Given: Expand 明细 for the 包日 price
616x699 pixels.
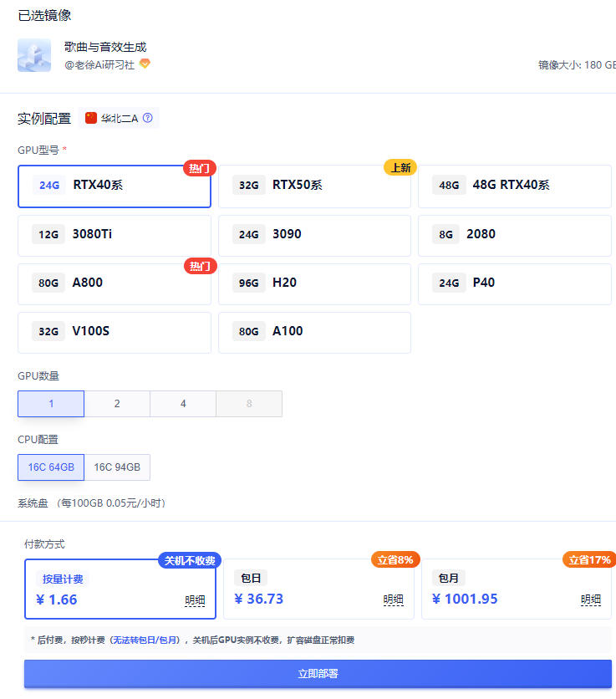Looking at the screenshot, I should coord(393,600).
